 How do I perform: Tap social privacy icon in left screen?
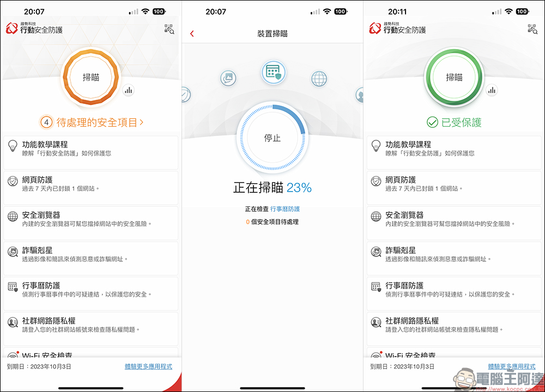(x=13, y=322)
